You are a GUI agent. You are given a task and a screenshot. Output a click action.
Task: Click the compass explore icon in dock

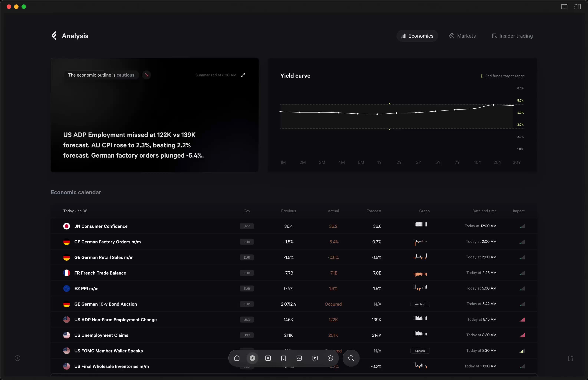252,358
